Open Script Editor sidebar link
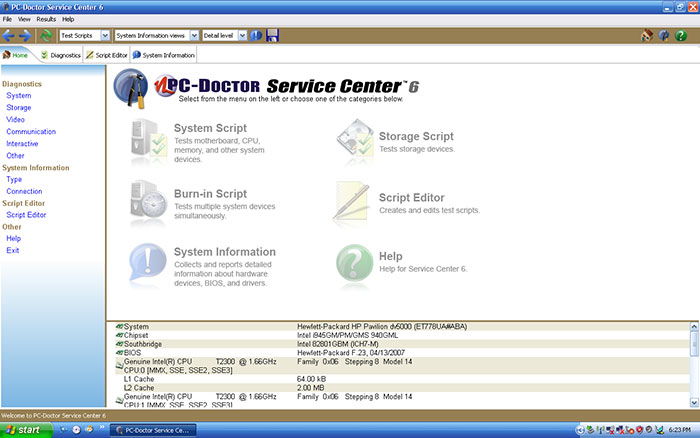This screenshot has height=438, width=700. [26, 215]
